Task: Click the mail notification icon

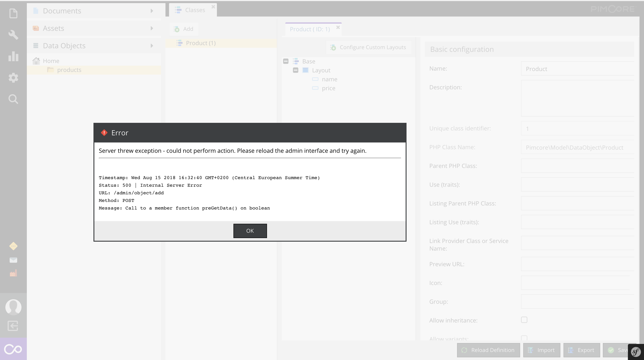Action: [13, 260]
